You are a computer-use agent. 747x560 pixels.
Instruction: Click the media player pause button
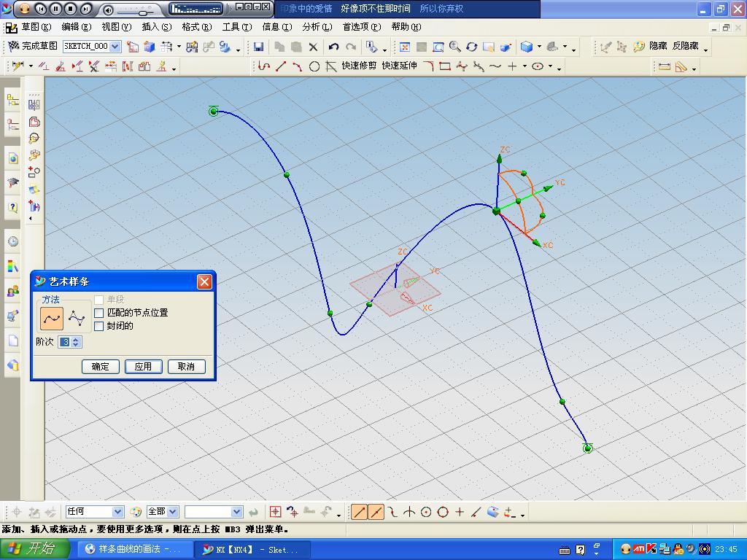(55, 9)
